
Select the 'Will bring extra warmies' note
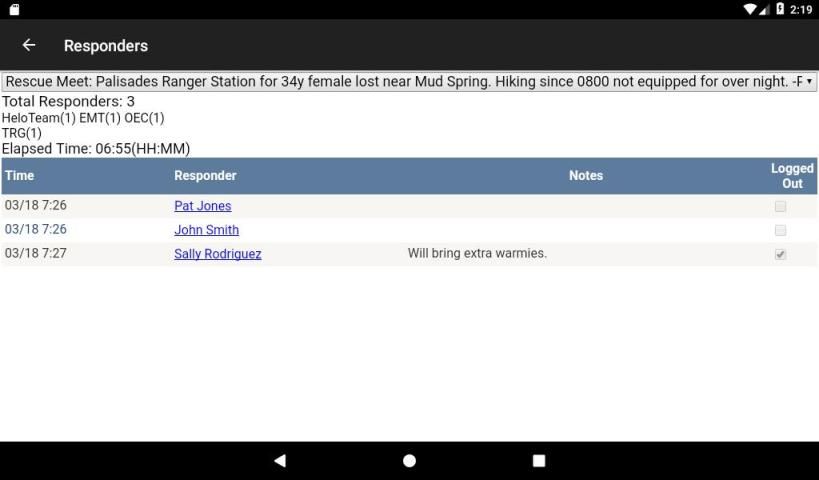coord(477,254)
